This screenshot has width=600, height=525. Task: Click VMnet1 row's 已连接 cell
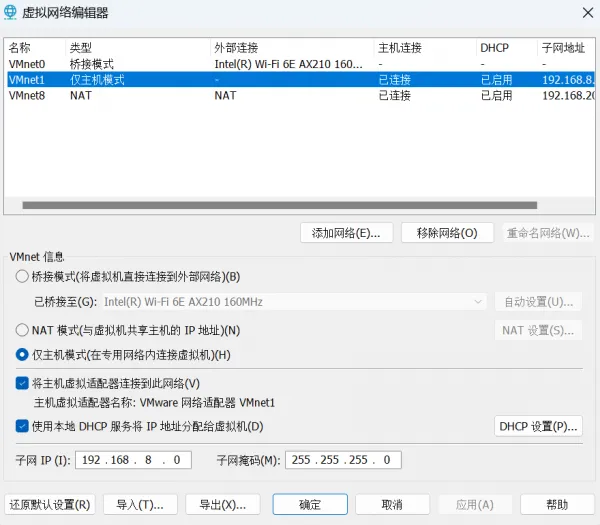point(395,80)
